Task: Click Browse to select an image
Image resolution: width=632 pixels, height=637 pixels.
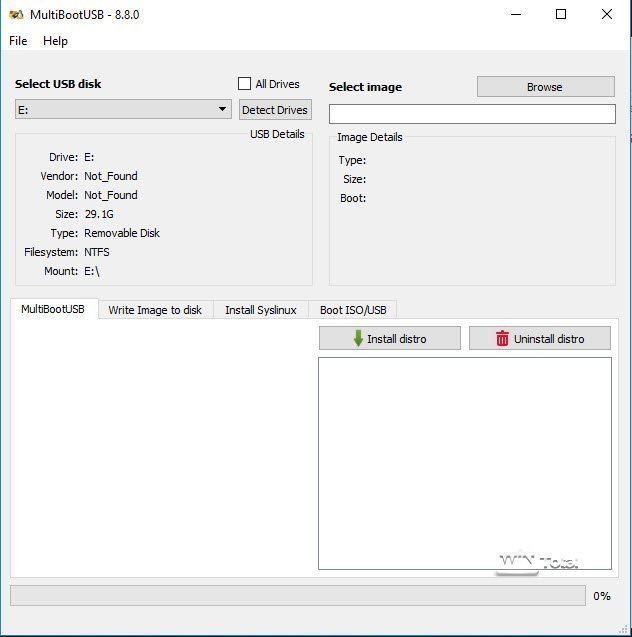Action: 545,87
